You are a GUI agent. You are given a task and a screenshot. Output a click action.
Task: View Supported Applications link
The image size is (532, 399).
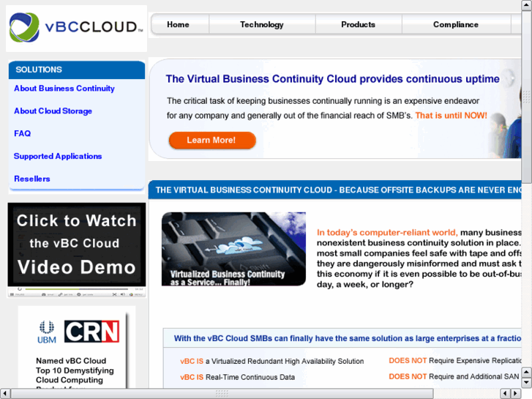click(58, 156)
